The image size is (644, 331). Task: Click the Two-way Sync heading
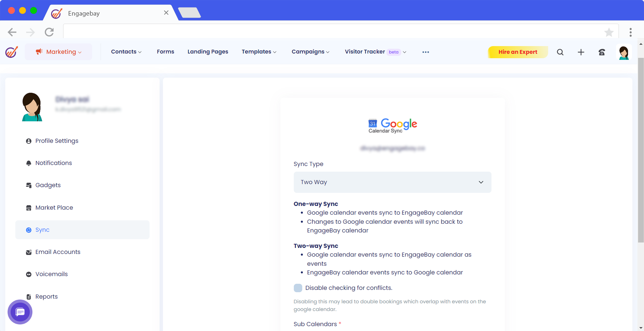tap(316, 246)
